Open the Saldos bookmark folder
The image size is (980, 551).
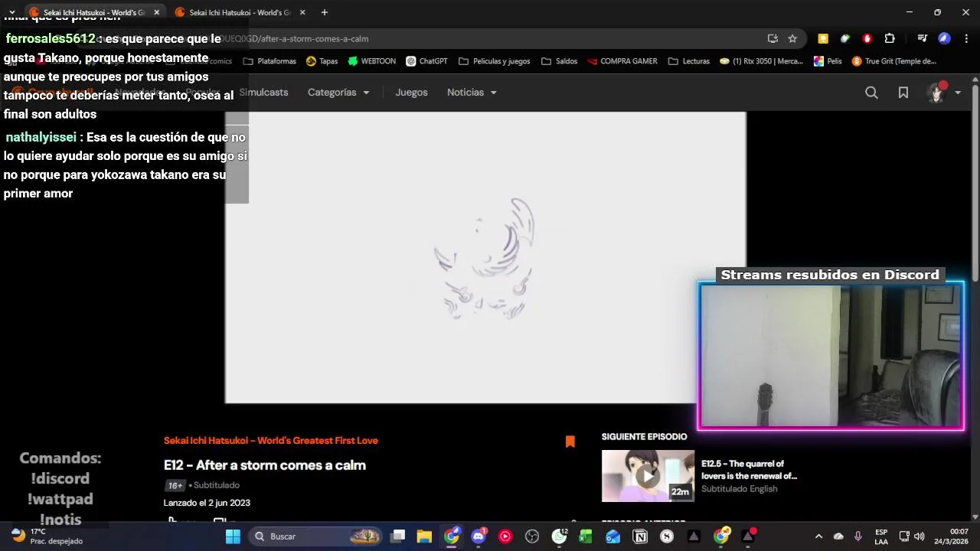[559, 61]
